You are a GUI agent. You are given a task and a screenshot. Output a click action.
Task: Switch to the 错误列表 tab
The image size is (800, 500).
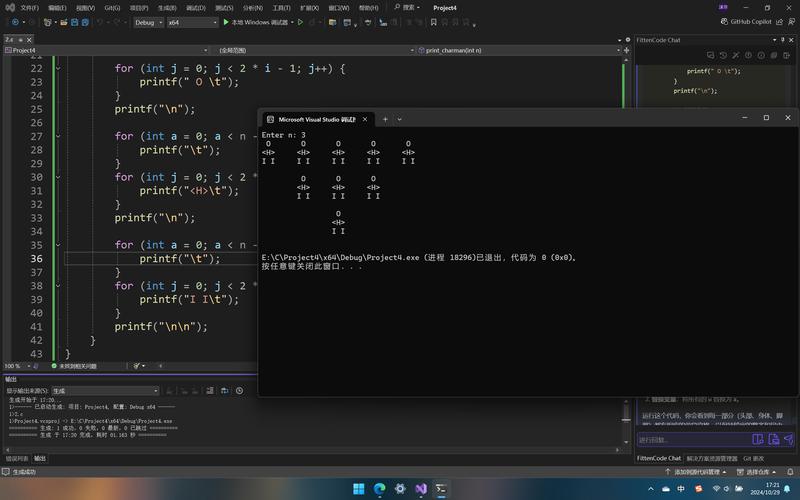[17, 459]
